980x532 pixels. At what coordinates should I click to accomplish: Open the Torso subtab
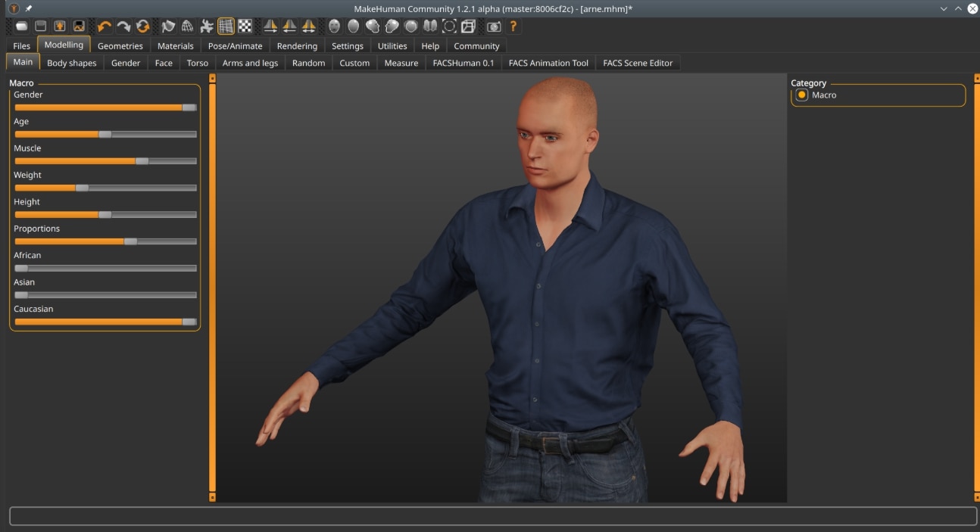198,64
